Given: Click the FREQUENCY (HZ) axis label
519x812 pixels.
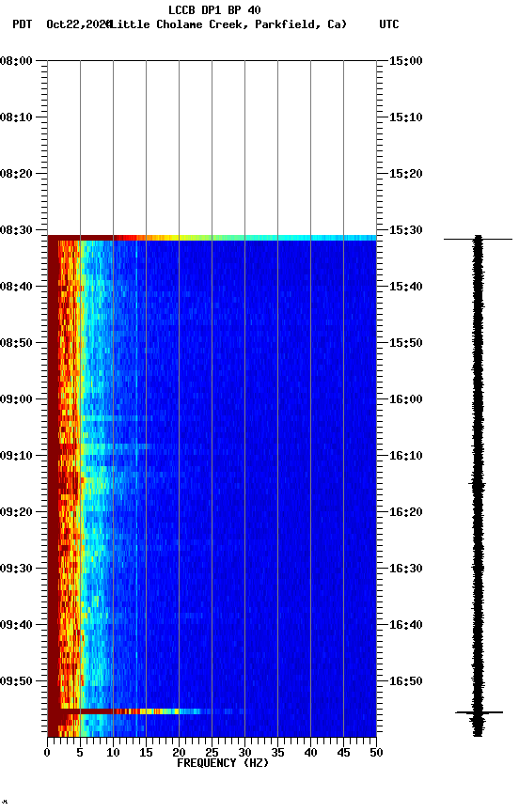Looking at the screenshot, I should (223, 763).
